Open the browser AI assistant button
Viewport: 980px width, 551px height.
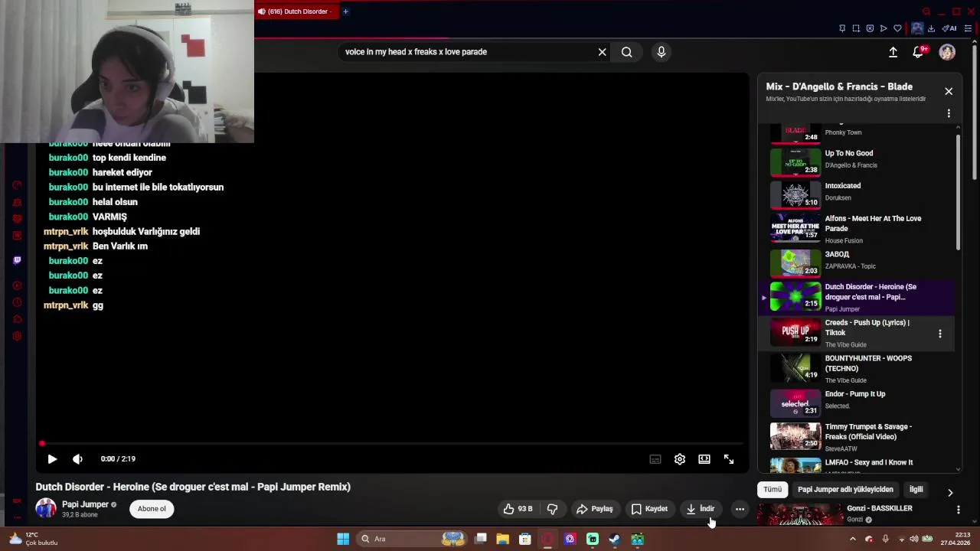[x=949, y=28]
